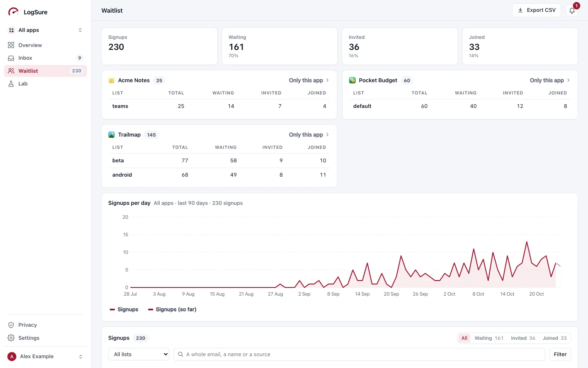The height and width of the screenshot is (368, 588).
Task: Click the Filter button
Action: (560, 355)
